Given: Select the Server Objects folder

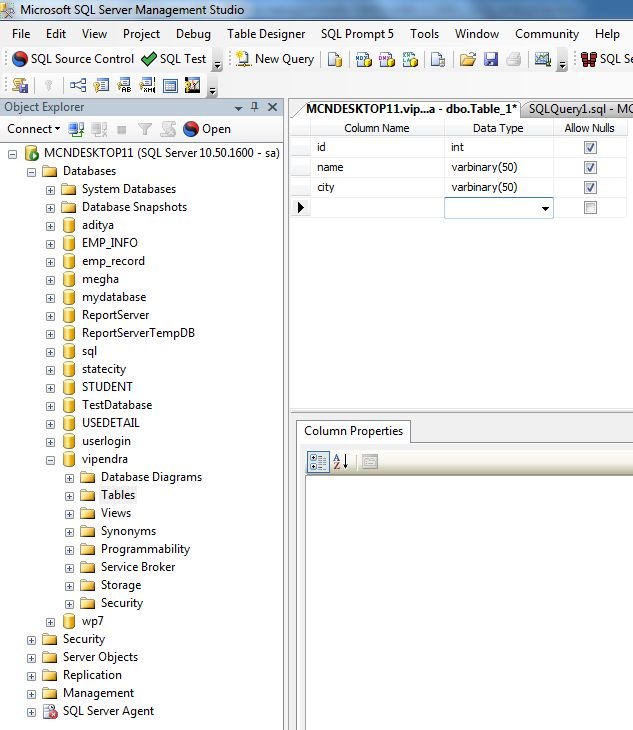Looking at the screenshot, I should point(101,657).
